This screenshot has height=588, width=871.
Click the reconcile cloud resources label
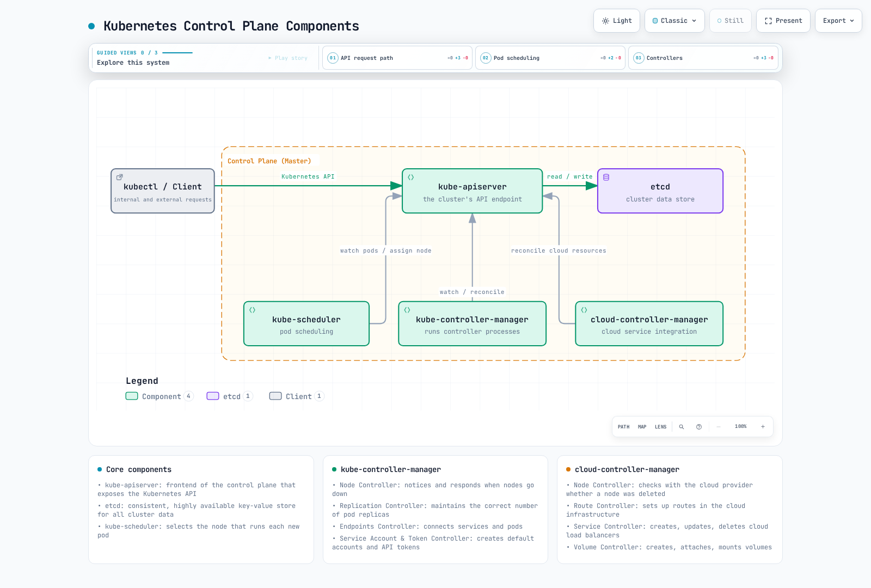click(x=559, y=250)
